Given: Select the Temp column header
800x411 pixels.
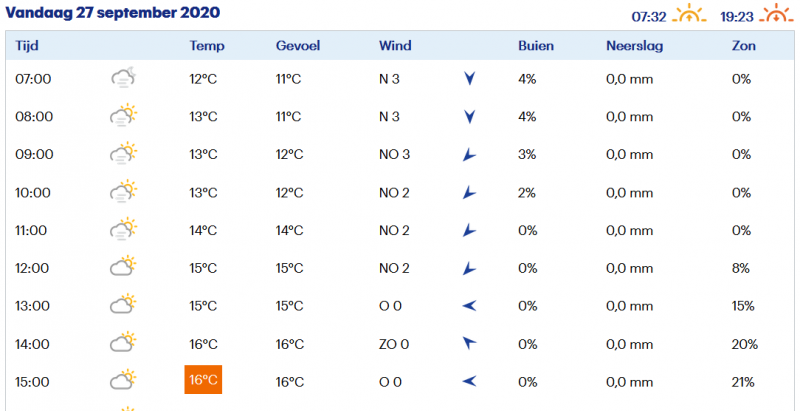Looking at the screenshot, I should coord(207,46).
